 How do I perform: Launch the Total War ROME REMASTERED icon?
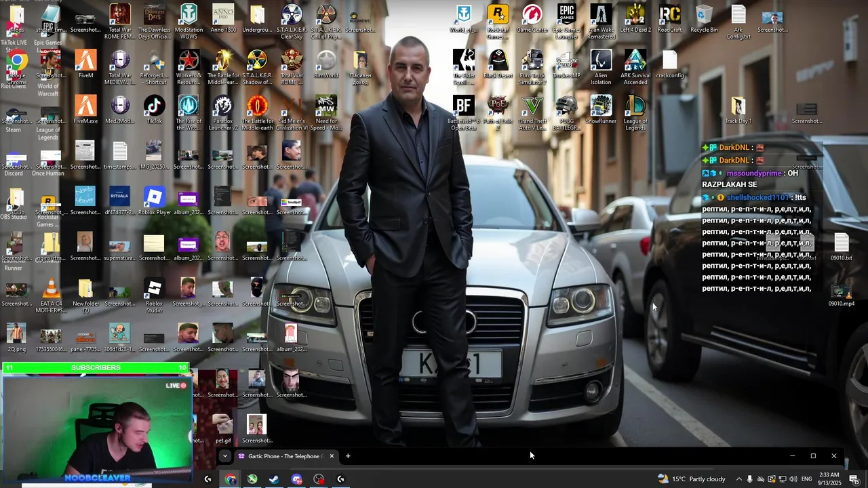[x=120, y=22]
